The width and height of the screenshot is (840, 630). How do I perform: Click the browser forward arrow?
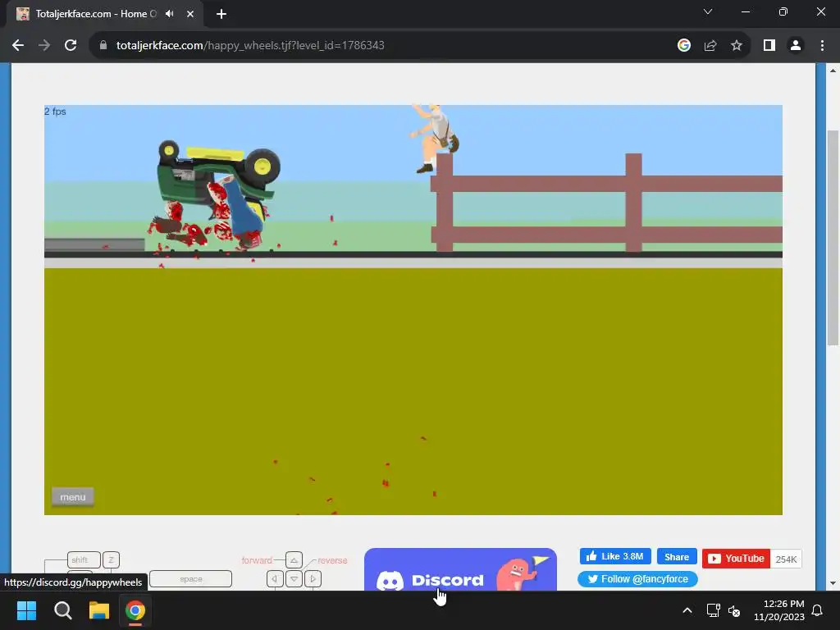coord(44,46)
